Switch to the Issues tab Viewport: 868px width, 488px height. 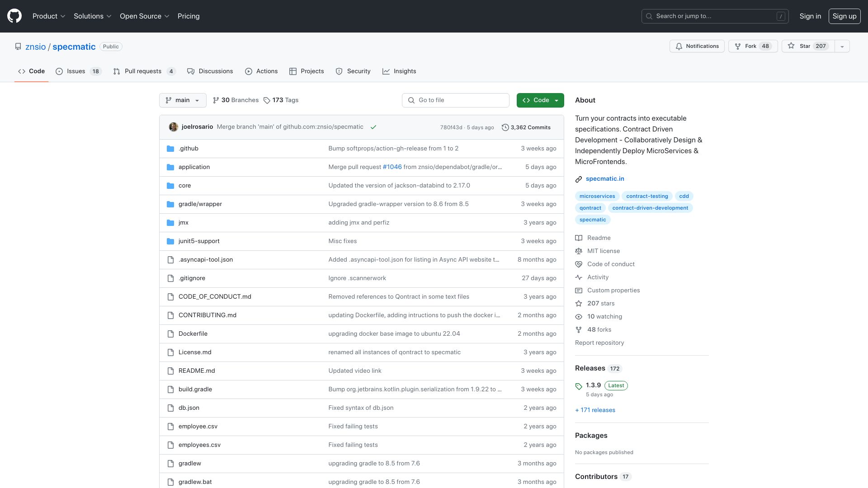coord(79,71)
